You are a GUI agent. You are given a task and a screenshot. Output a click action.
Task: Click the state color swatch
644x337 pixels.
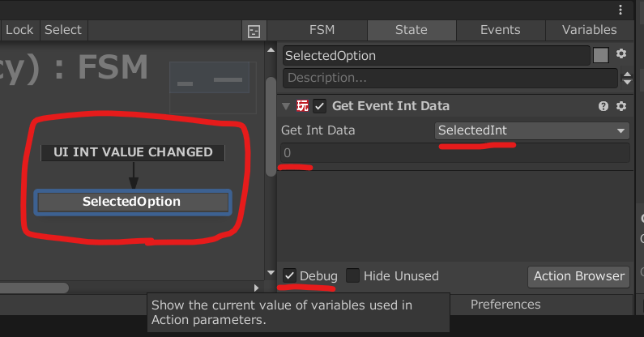600,55
